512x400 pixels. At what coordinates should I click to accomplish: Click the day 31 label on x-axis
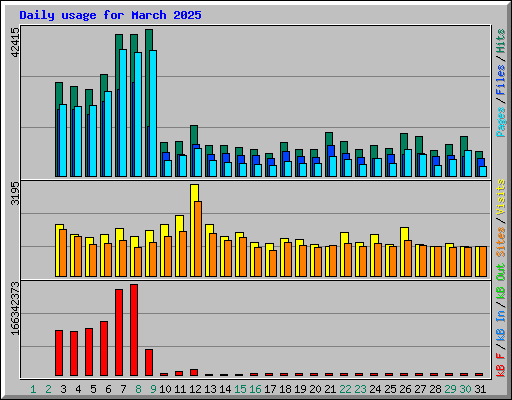480,389
